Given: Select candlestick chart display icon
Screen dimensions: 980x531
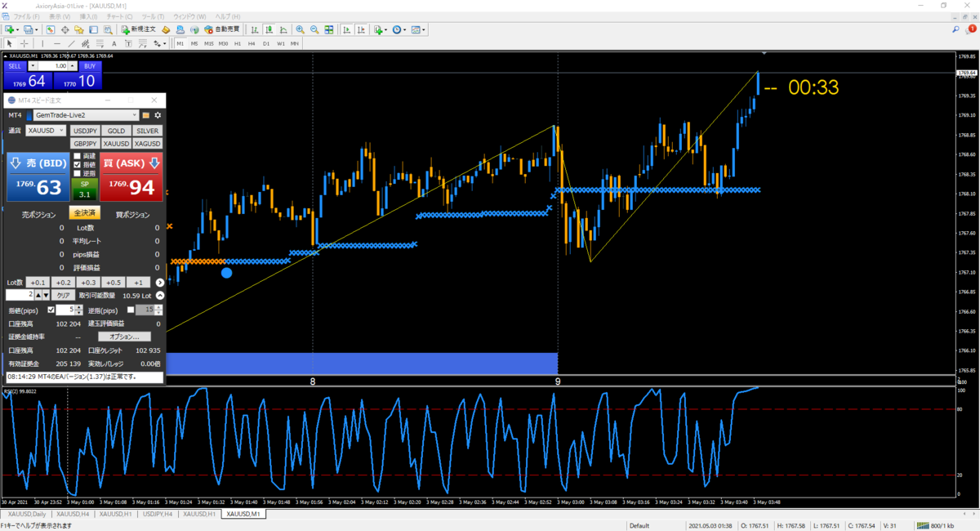Looking at the screenshot, I should (x=269, y=29).
